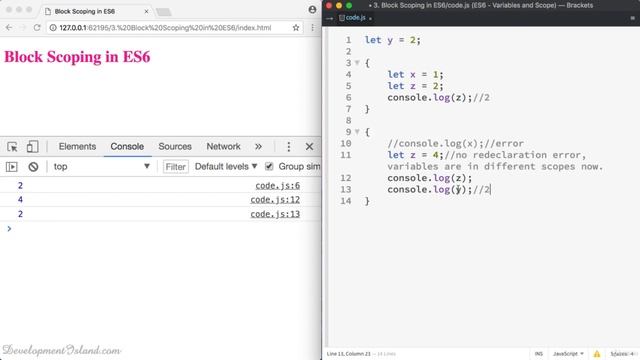Screen dimensions: 640x360
Task: Click 'console.log(z);' on line 12
Action: pyautogui.click(x=429, y=178)
